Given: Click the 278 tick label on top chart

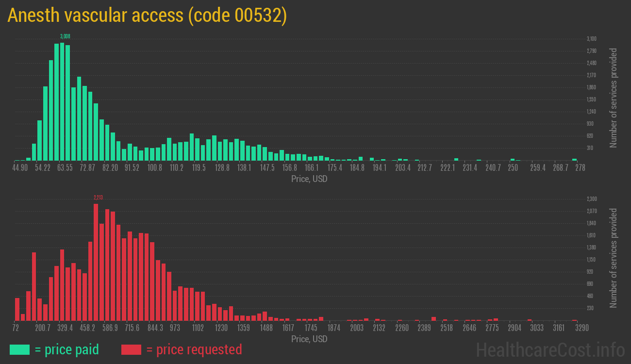Looking at the screenshot, I should tap(580, 168).
